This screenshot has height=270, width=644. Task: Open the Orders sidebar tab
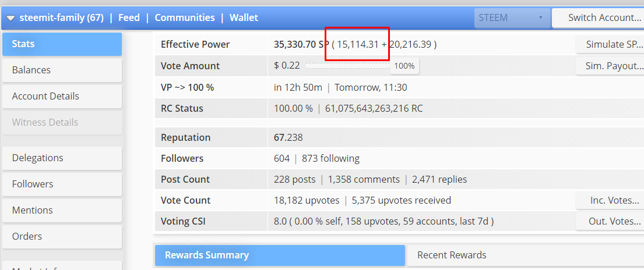pos(62,237)
